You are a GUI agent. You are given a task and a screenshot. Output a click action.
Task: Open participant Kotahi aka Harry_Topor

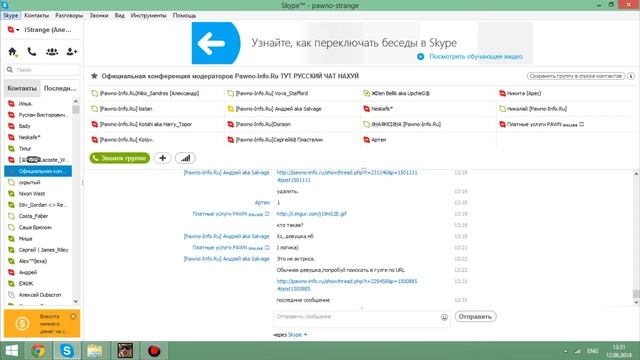click(x=146, y=124)
